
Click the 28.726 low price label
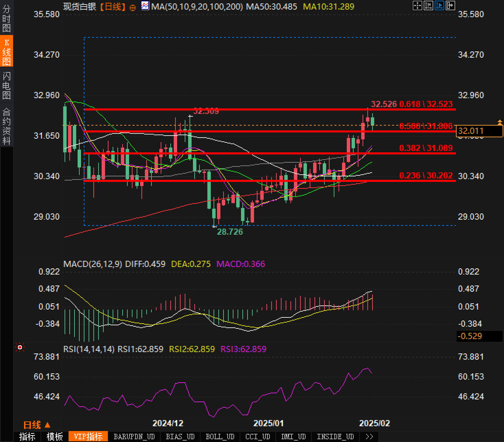[x=230, y=232]
